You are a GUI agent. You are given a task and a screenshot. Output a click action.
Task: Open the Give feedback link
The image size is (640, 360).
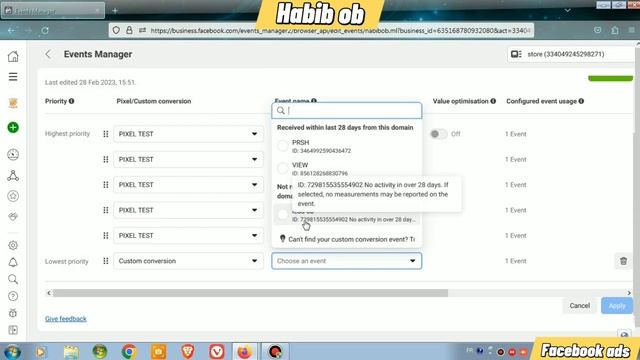click(66, 318)
